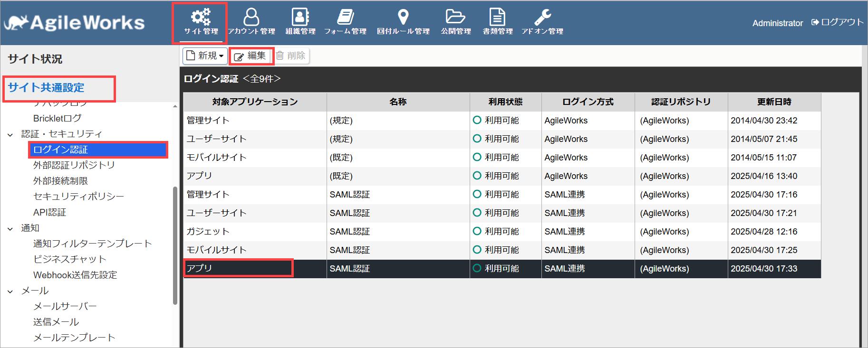
Task: Click date 2014/05/15 11:07 cell
Action: (x=774, y=158)
